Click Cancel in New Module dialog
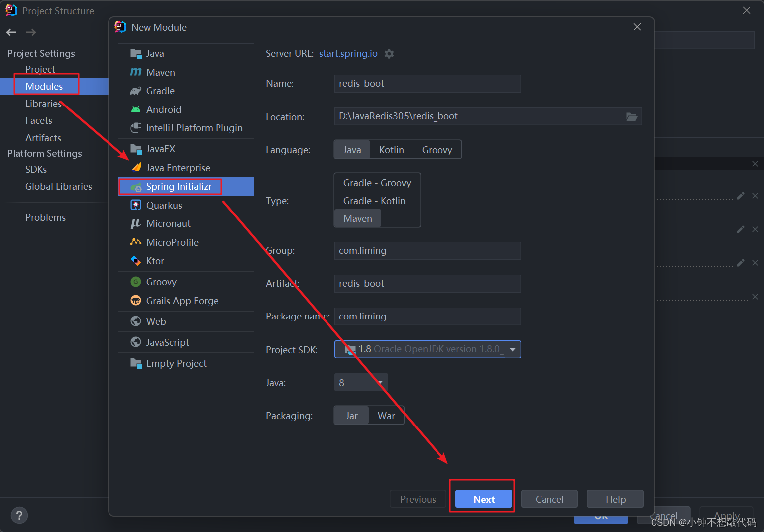The height and width of the screenshot is (532, 764). pos(549,499)
